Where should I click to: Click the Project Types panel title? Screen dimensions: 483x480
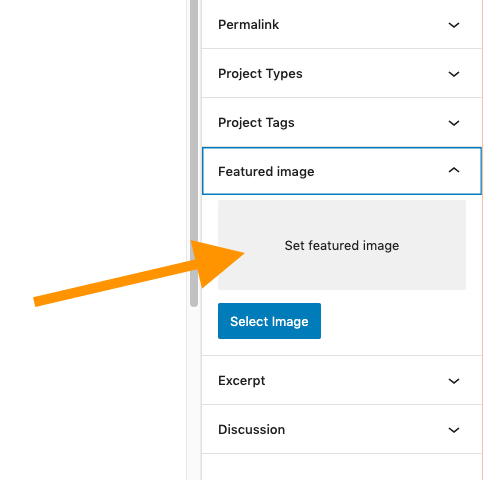tap(260, 74)
